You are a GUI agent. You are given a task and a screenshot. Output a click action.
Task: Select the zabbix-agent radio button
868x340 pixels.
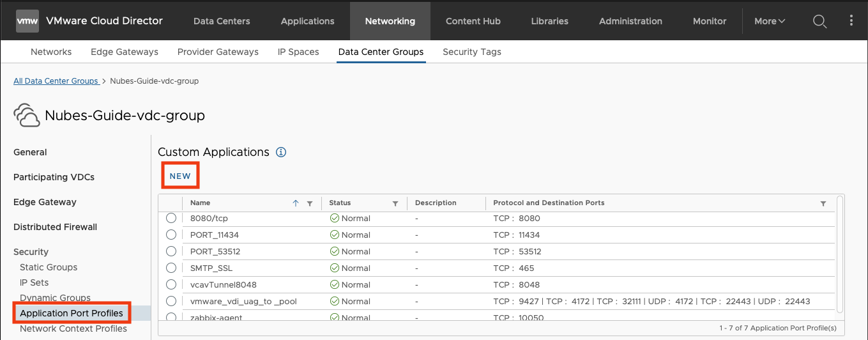(x=171, y=317)
